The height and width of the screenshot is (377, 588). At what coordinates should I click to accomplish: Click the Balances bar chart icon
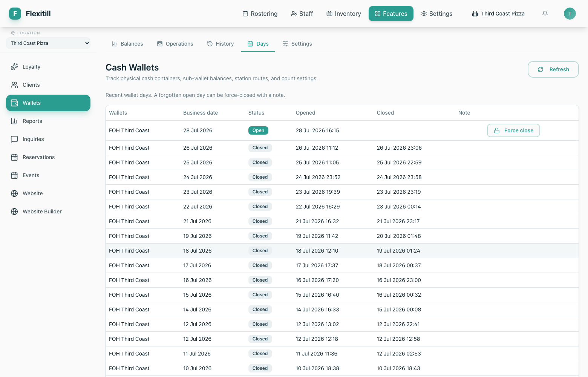point(115,44)
